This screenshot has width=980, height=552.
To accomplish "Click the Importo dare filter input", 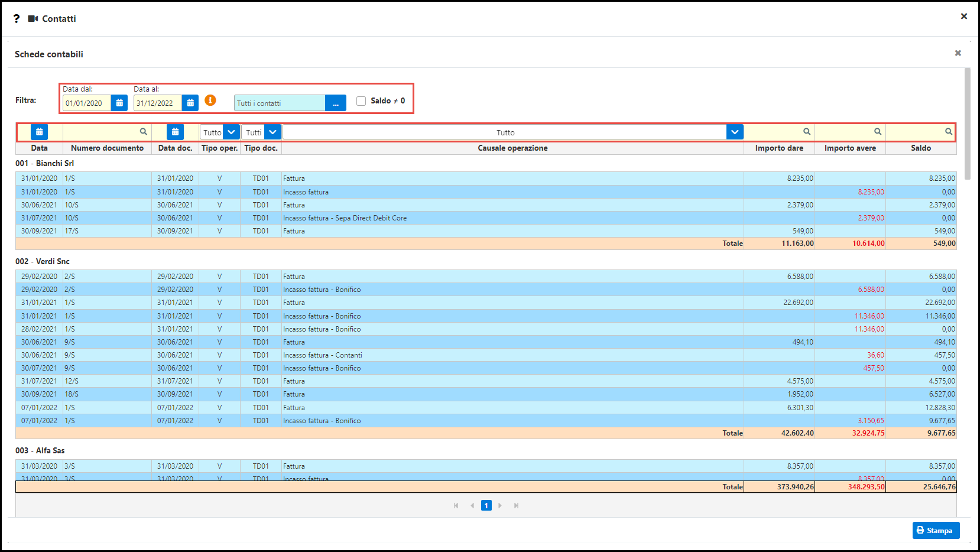I will (x=779, y=132).
